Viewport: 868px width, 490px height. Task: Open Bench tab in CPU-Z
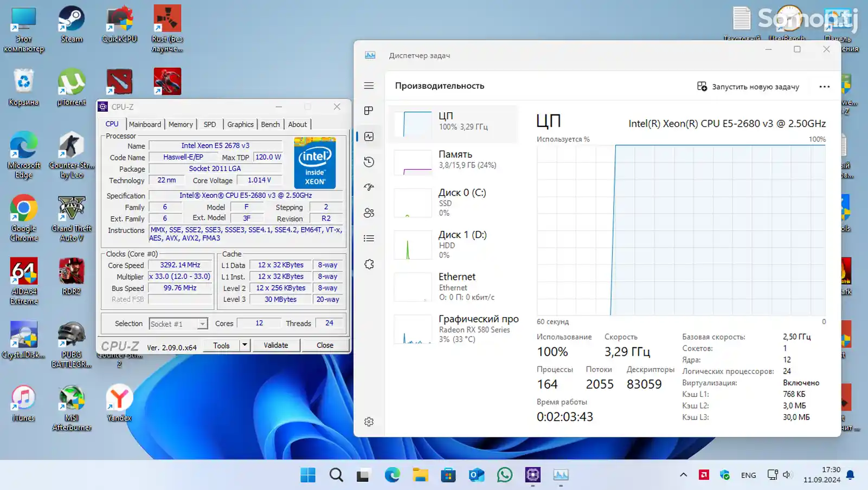point(270,124)
